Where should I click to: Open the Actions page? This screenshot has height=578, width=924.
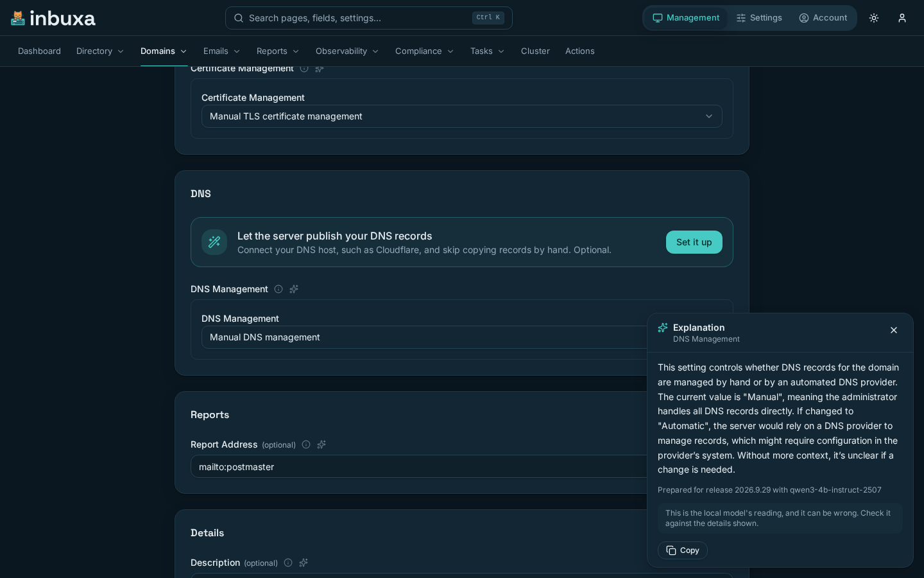pos(580,51)
